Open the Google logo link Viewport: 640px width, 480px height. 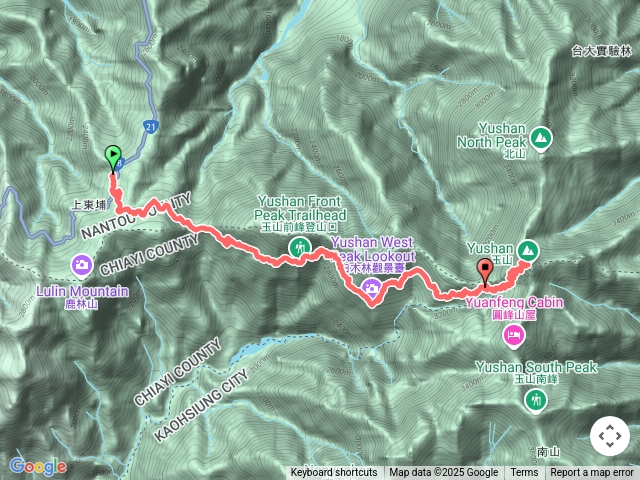click(x=38, y=466)
